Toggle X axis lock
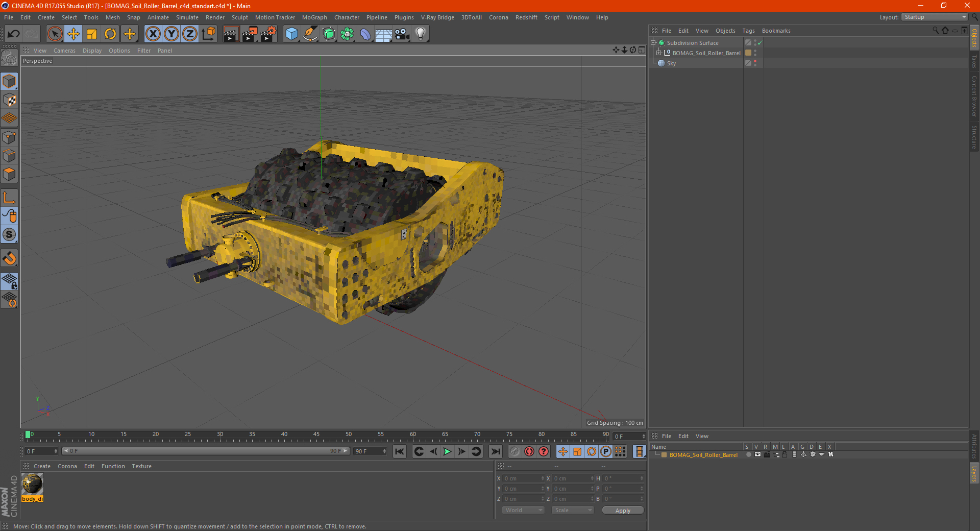Image resolution: width=980 pixels, height=531 pixels. click(x=153, y=34)
